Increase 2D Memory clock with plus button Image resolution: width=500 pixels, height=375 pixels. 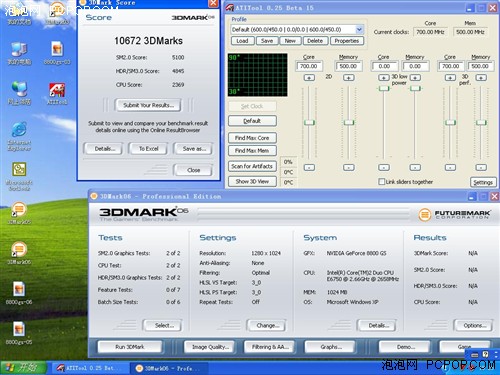(x=349, y=78)
